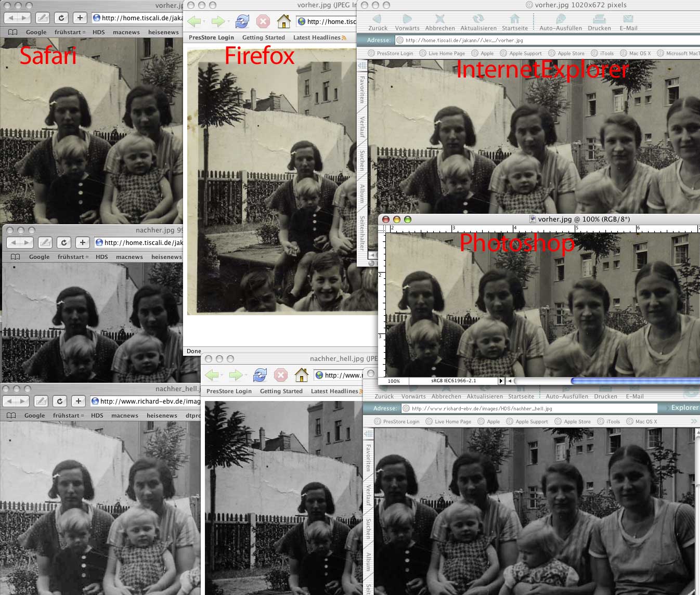The height and width of the screenshot is (595, 700).
Task: Click Drucken in vorher.jpg Internet Explorer toolbar
Action: coord(599,23)
